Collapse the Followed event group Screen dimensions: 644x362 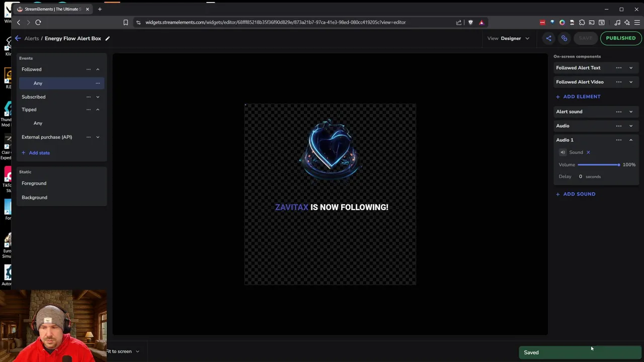click(98, 69)
